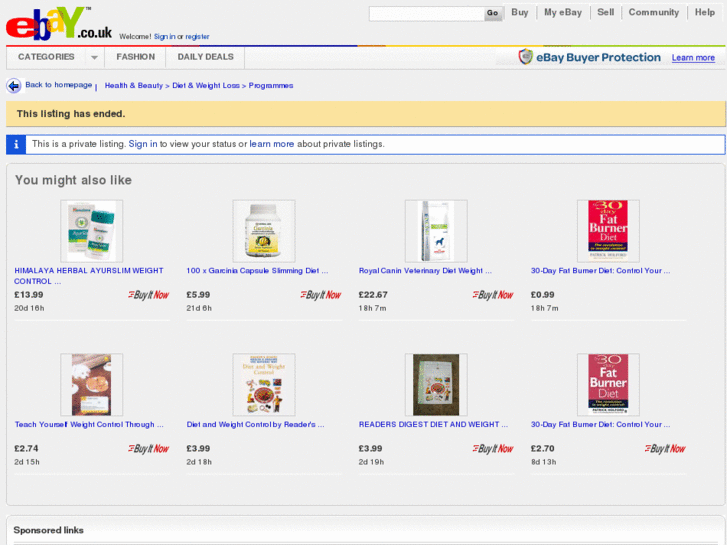
Task: Open HIMALAYA HERBAL AYURSLIM WEIGHT CONTROL title link
Action: 89,276
